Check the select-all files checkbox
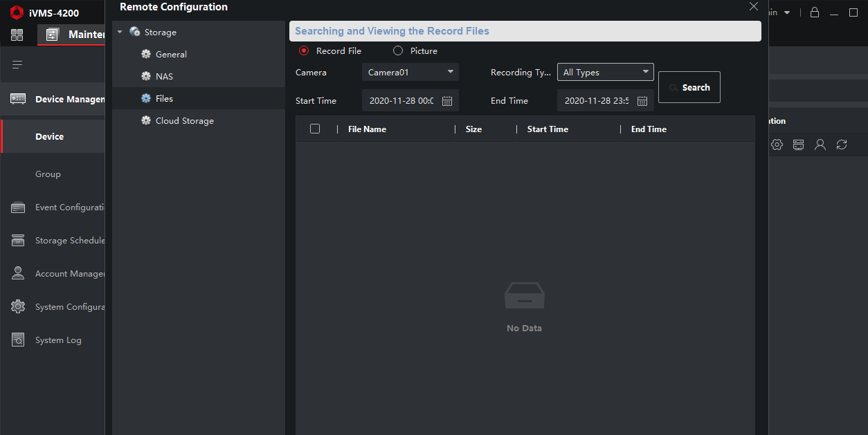This screenshot has height=435, width=868. pos(315,129)
